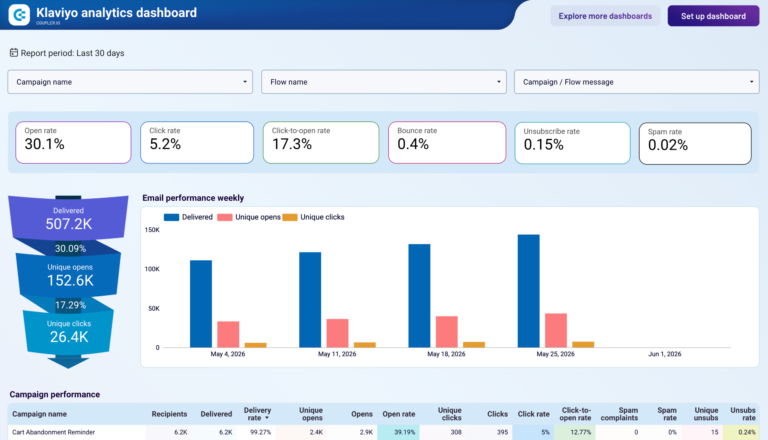Open the Campaign / Flow message dropdown

click(x=636, y=82)
